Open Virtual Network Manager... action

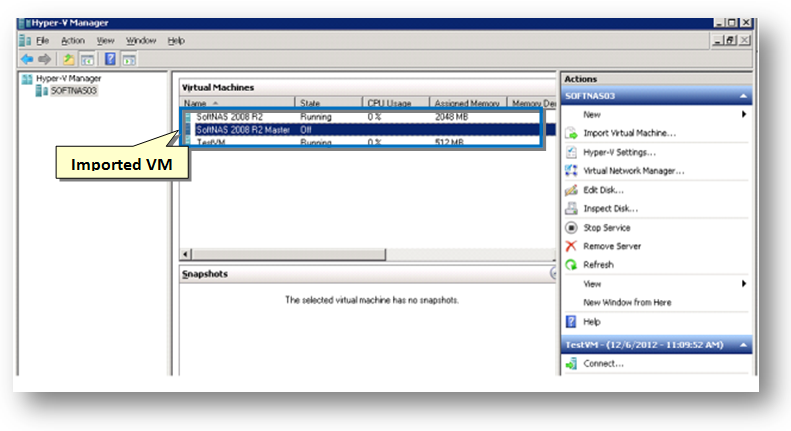(x=634, y=171)
